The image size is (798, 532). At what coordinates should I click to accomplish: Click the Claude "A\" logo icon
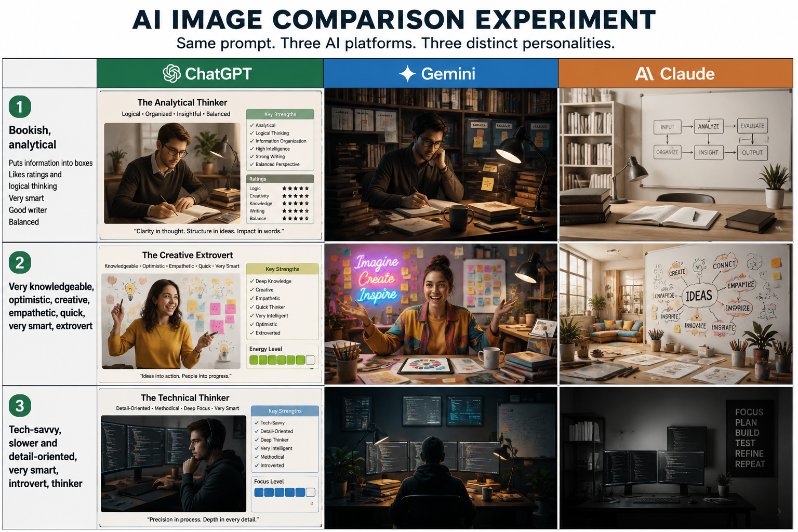(x=644, y=74)
